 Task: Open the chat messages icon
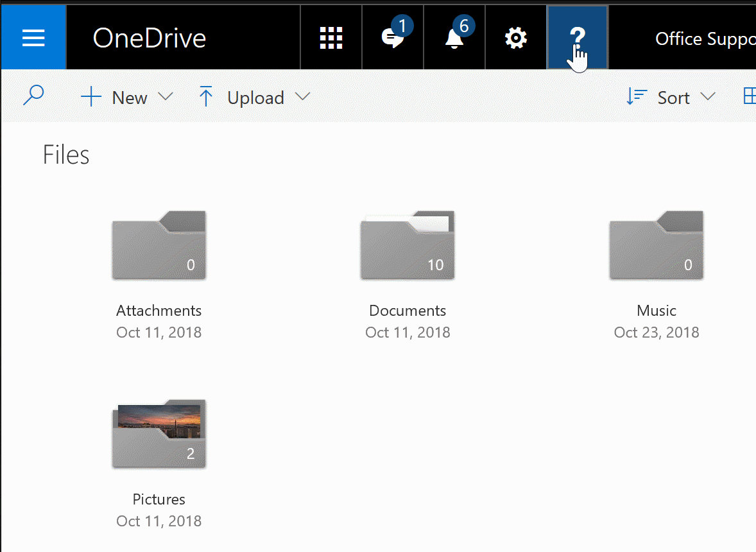click(x=393, y=38)
